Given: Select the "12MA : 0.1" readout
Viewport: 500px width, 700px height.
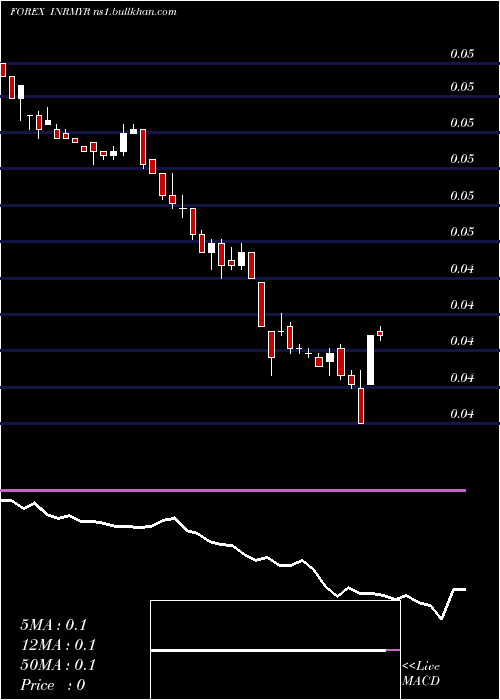Looking at the screenshot, I should click(58, 645).
